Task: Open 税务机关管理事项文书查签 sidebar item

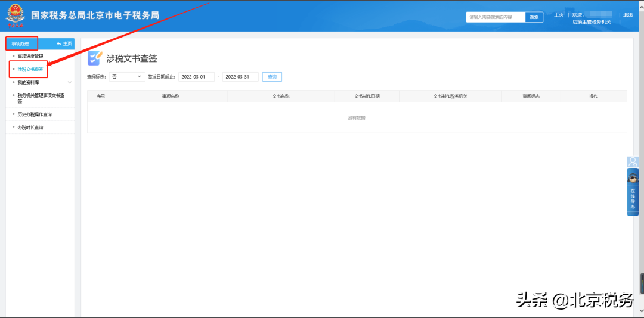Action: click(x=41, y=98)
